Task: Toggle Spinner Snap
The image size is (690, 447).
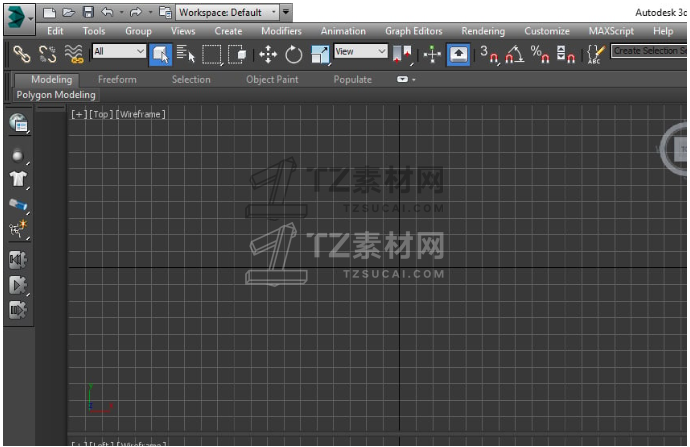Action: click(x=566, y=55)
